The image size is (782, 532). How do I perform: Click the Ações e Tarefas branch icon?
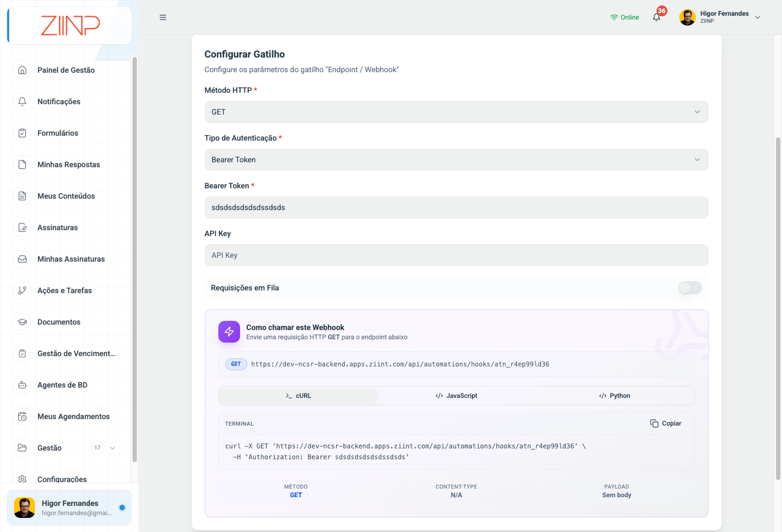tap(22, 290)
